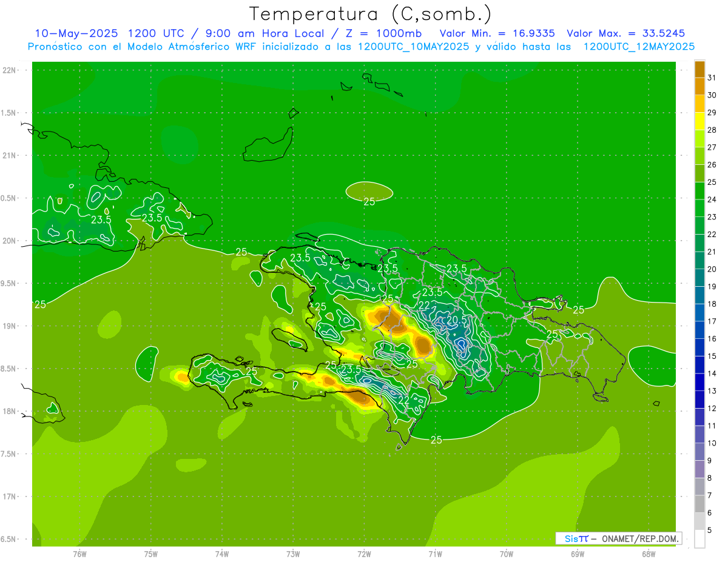Click the color scale band above 31
728x562 pixels.
699,69
